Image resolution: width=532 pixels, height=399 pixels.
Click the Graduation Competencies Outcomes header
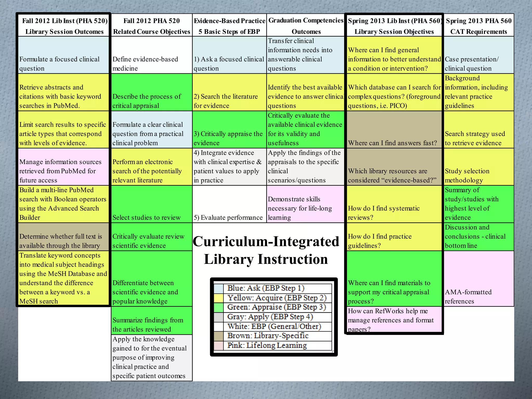tap(306, 26)
